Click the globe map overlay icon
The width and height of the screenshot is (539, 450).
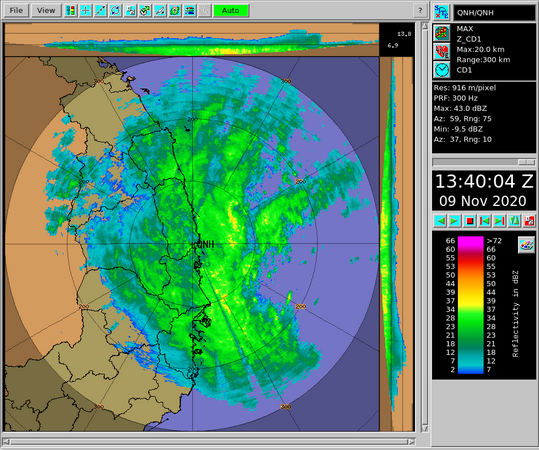tap(175, 11)
